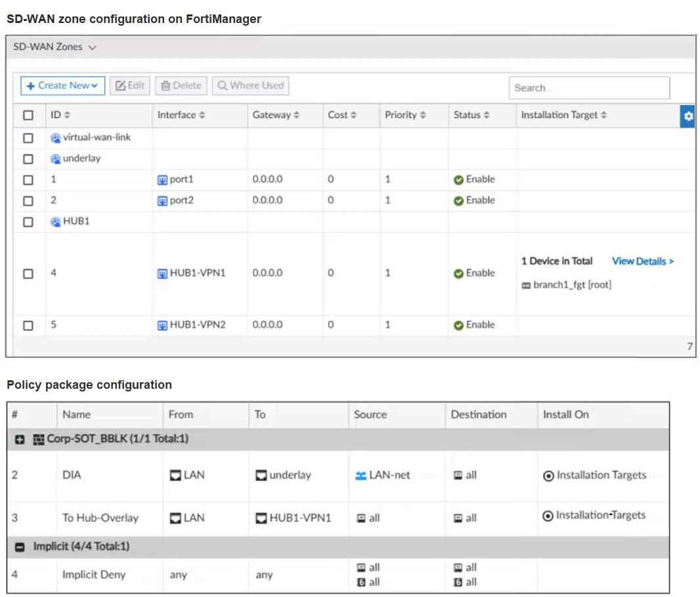The height and width of the screenshot is (597, 700).
Task: Sort by the ID column
Action: (60, 115)
